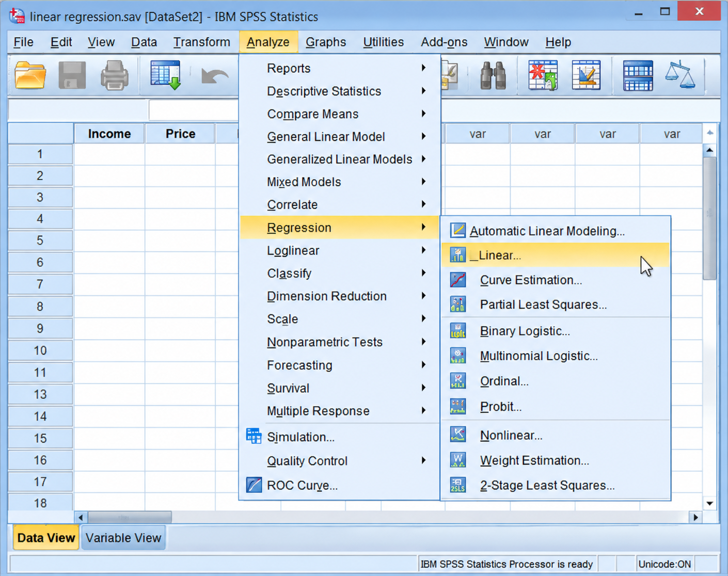Select row header number 5
Screen dimensions: 728x576
point(40,241)
